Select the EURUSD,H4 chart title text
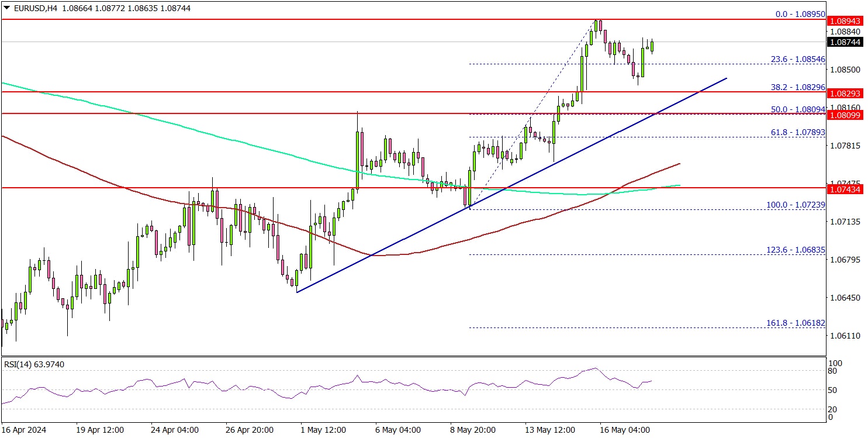The height and width of the screenshot is (438, 868). click(29, 9)
